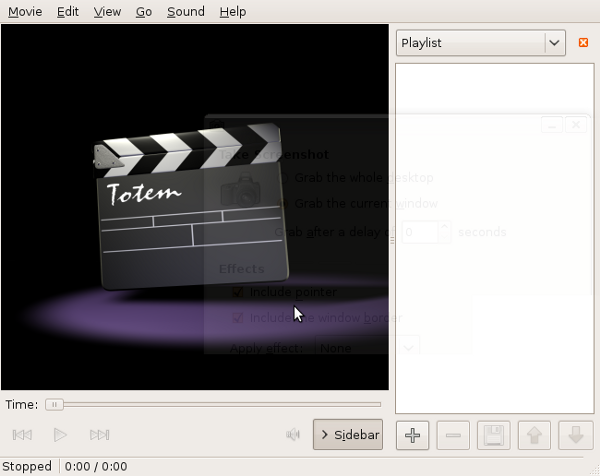Skip to the next track
The height and width of the screenshot is (476, 600).
[x=99, y=435]
